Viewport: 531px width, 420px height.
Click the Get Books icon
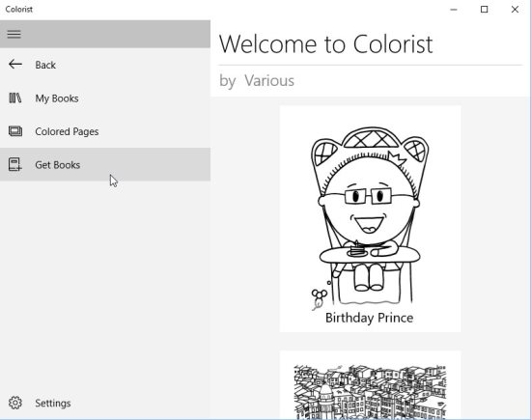coord(14,164)
